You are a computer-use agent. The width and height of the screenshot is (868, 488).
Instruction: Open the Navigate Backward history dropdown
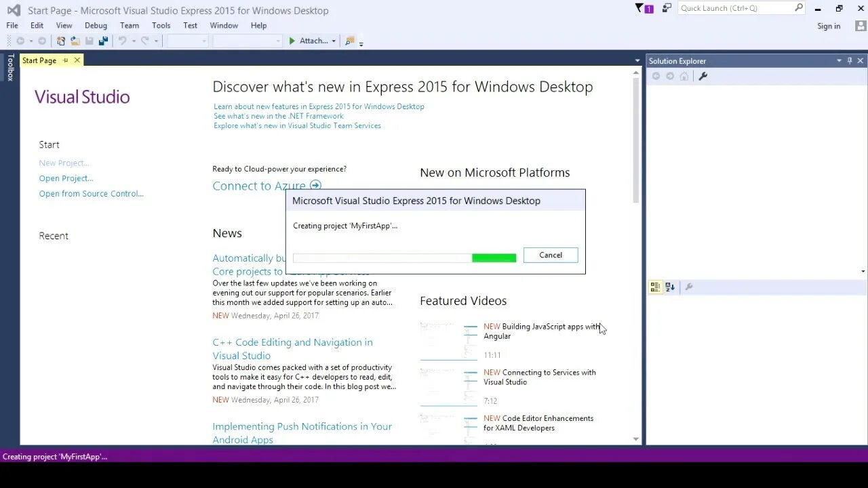tap(31, 41)
